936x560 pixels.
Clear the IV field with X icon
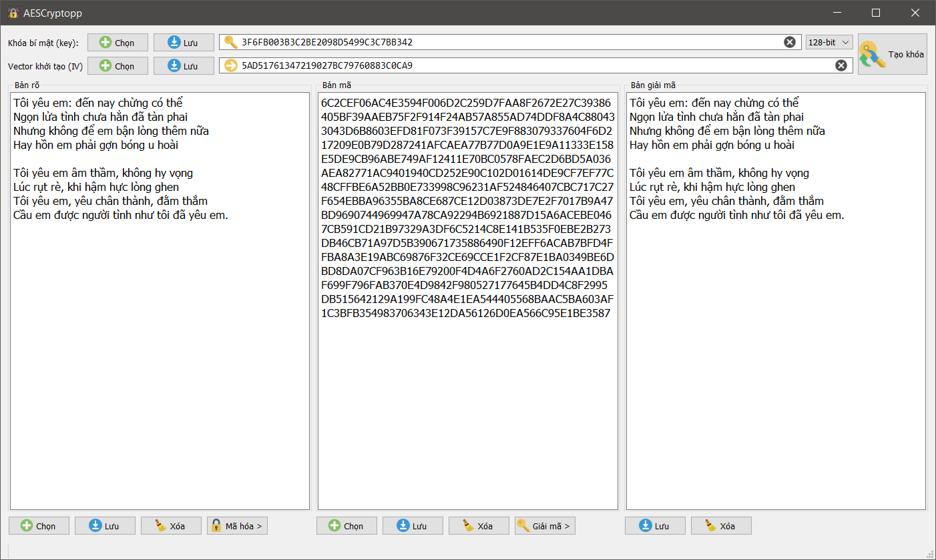(841, 65)
